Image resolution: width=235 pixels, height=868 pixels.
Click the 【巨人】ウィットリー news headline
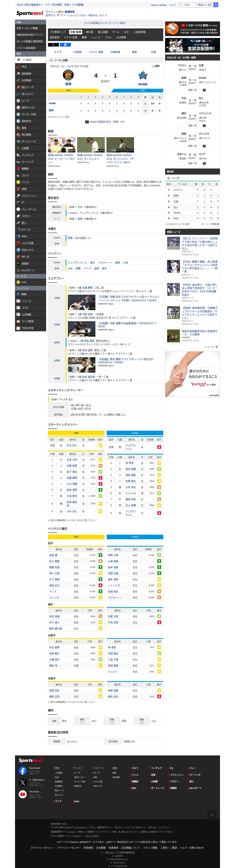click(x=200, y=243)
